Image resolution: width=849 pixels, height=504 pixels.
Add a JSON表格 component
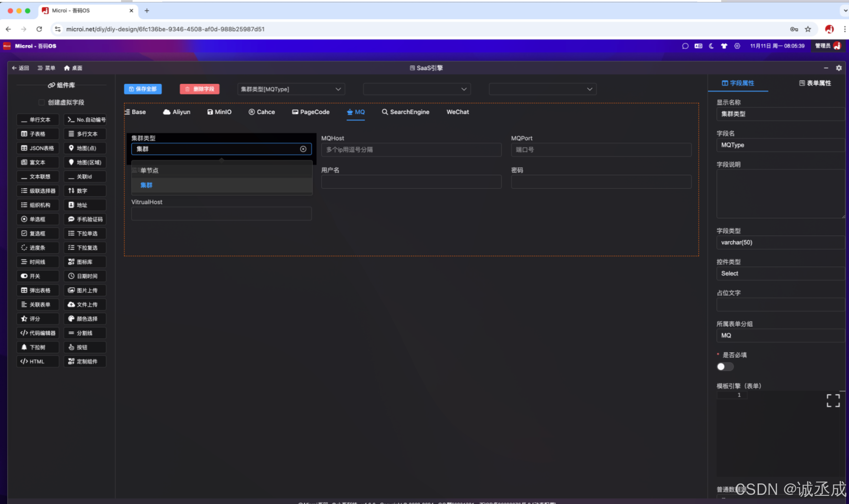(x=37, y=148)
